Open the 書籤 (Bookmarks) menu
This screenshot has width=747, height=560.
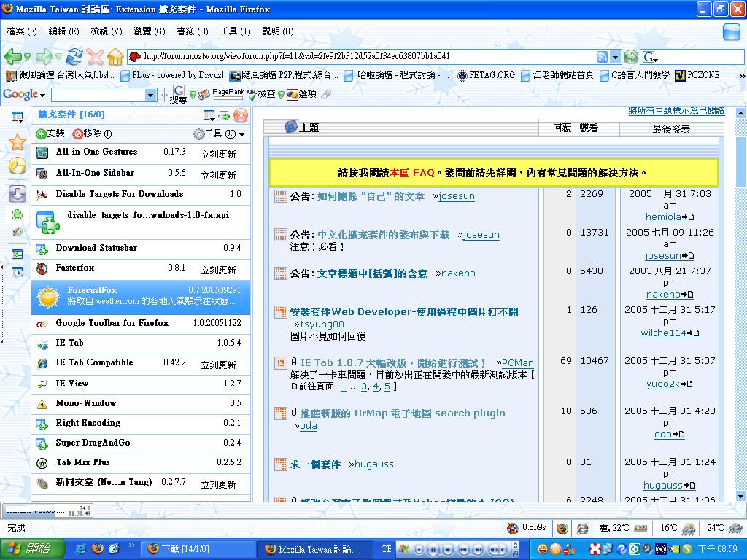192,31
